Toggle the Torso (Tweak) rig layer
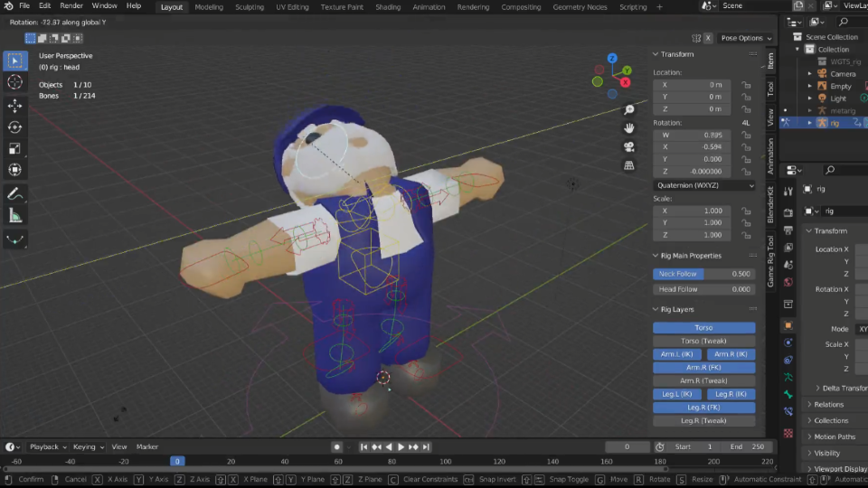Image resolution: width=868 pixels, height=488 pixels. (x=703, y=341)
